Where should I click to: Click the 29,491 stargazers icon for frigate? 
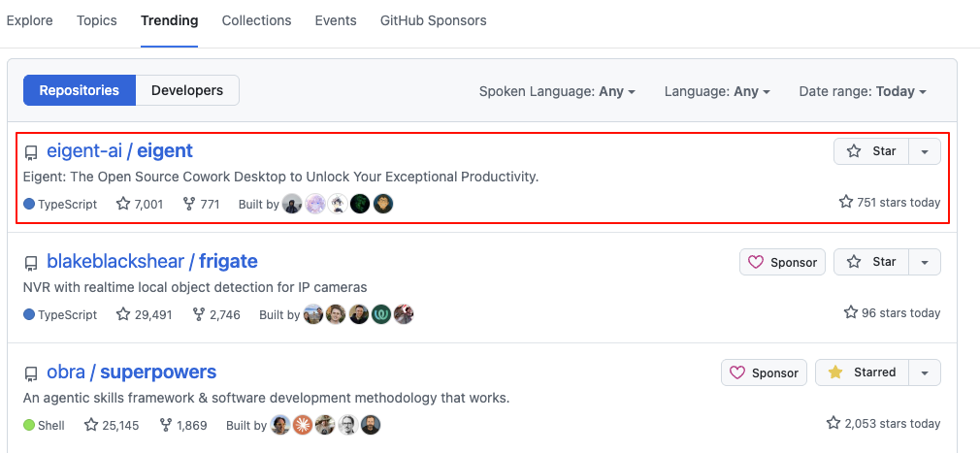123,314
